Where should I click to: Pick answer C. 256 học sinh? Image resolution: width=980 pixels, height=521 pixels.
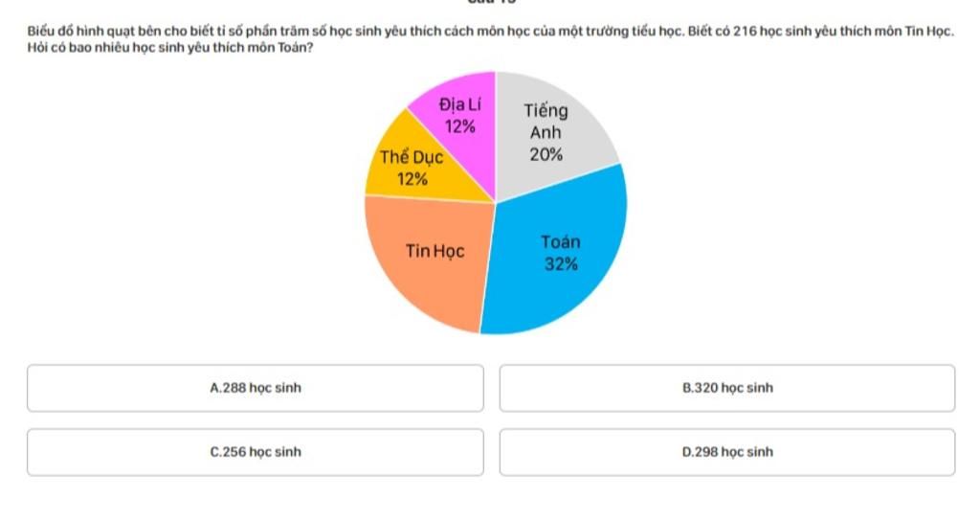tap(255, 452)
